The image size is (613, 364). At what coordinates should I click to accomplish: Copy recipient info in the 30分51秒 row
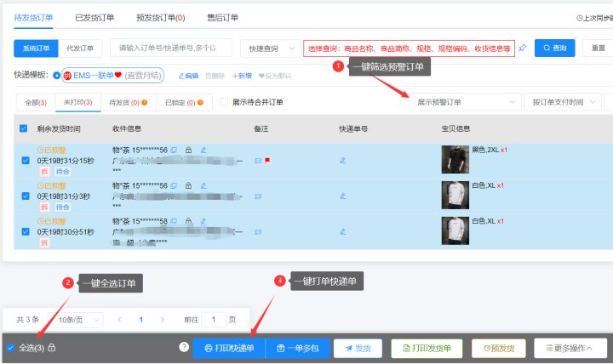[x=174, y=221]
